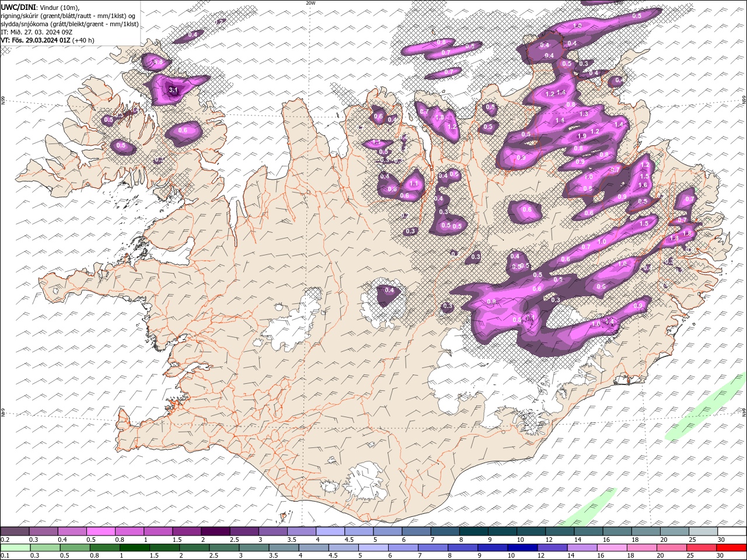
Task: Click the '0.2' value under purple legend row
Action: (5, 540)
